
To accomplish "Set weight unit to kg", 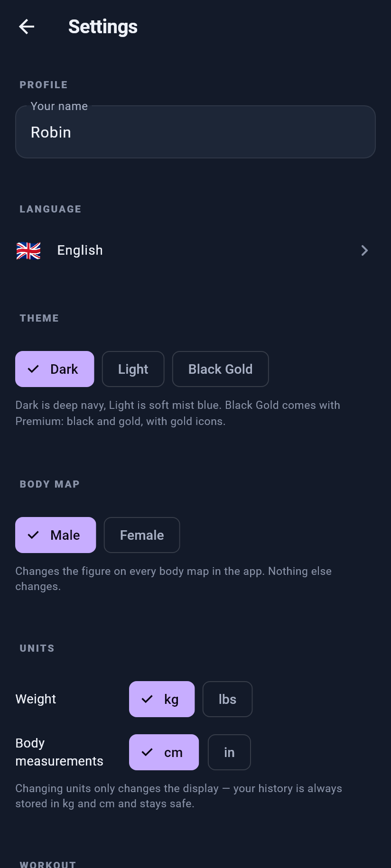I will [x=162, y=699].
